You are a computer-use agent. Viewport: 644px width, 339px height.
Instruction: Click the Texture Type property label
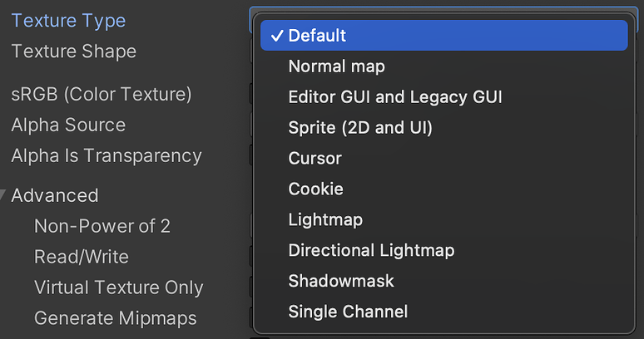click(68, 21)
